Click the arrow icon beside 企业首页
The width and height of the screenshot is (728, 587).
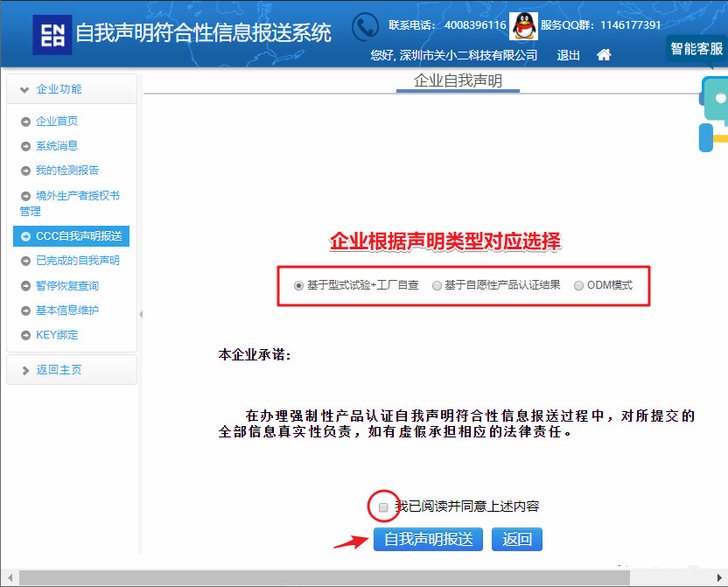(x=25, y=122)
